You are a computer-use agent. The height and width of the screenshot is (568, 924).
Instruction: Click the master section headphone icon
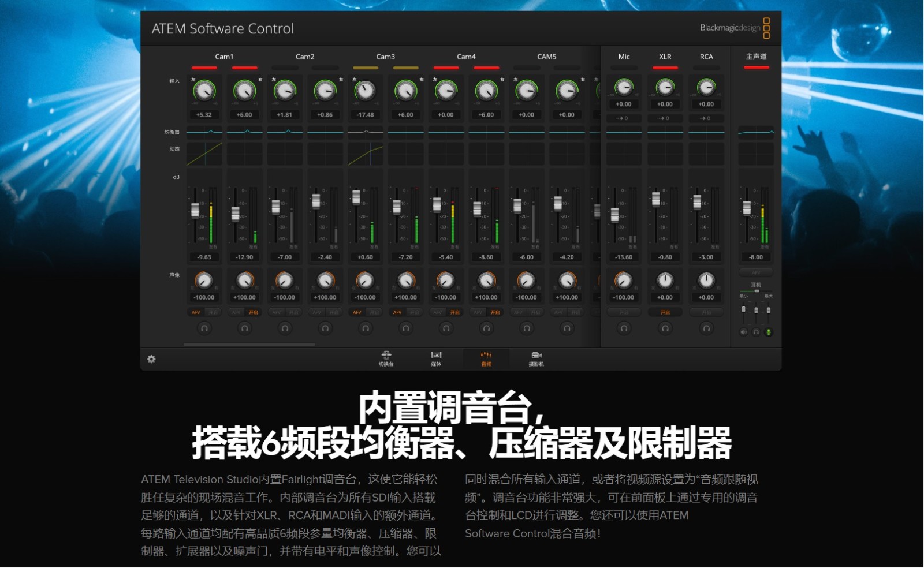[x=756, y=332]
